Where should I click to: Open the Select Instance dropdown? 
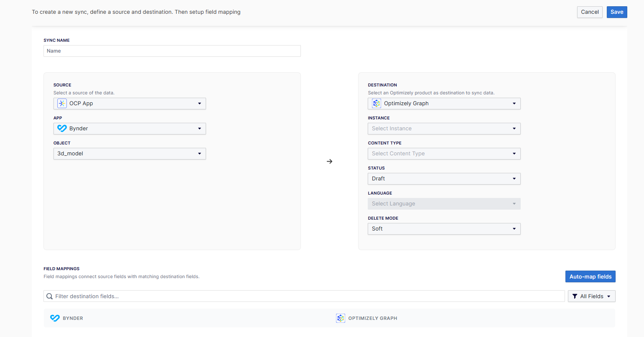pyautogui.click(x=444, y=129)
